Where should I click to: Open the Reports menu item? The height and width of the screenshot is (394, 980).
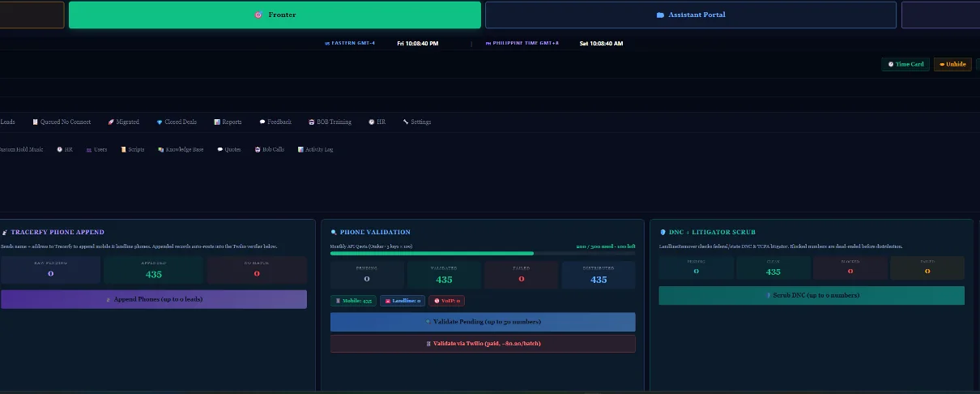[x=228, y=122]
